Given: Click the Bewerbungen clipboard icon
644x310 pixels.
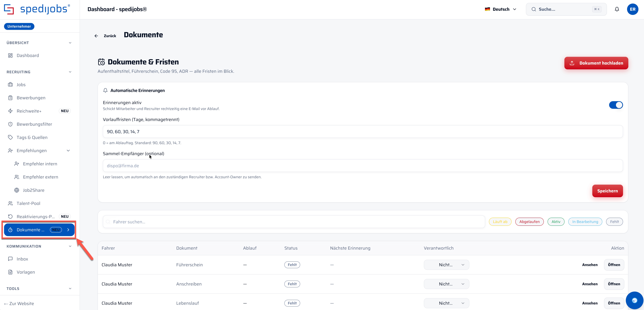Looking at the screenshot, I should (10, 98).
